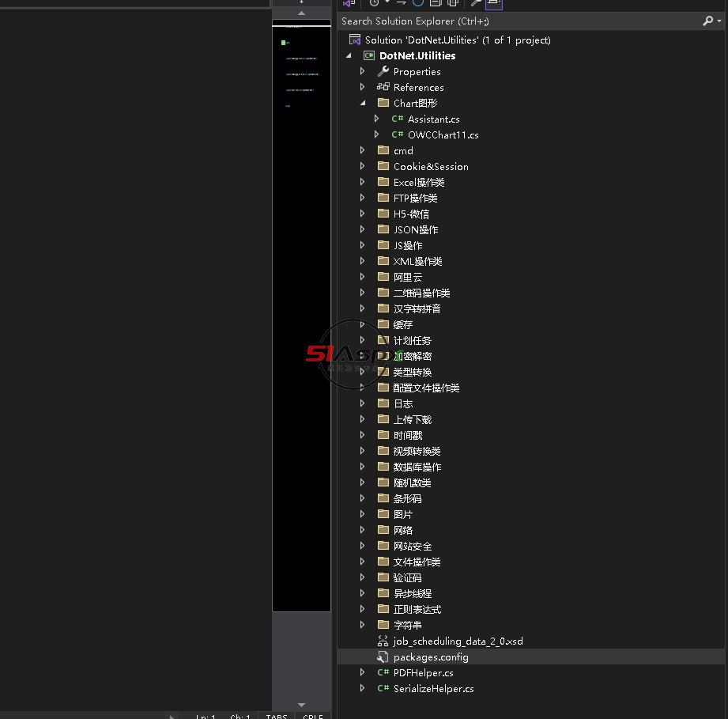Expand the SerializeHelper.cs node arrow
Image resolution: width=728 pixels, height=719 pixels.
363,688
